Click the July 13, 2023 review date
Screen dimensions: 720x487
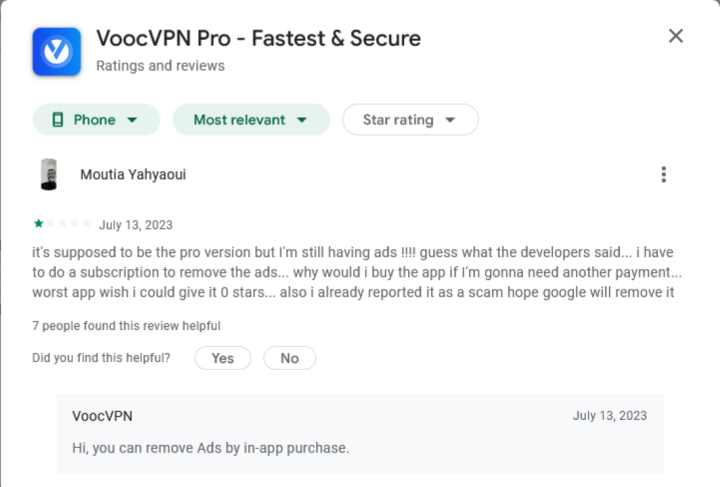point(135,225)
